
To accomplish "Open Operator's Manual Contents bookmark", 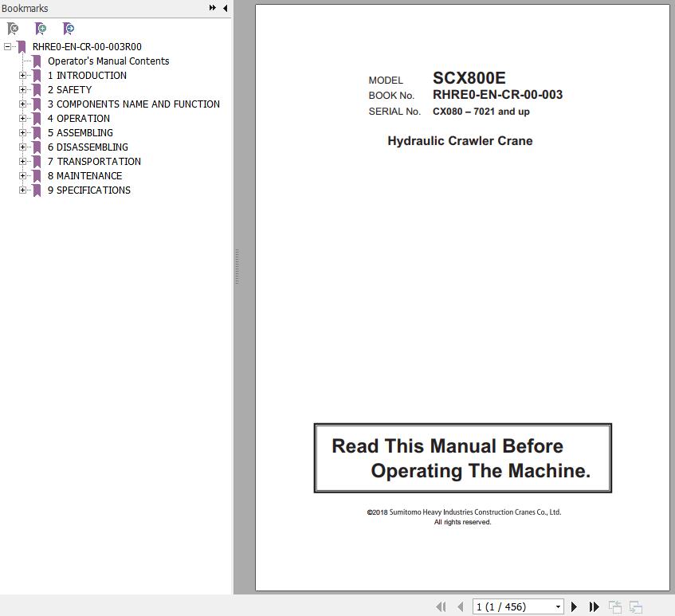I will (108, 61).
